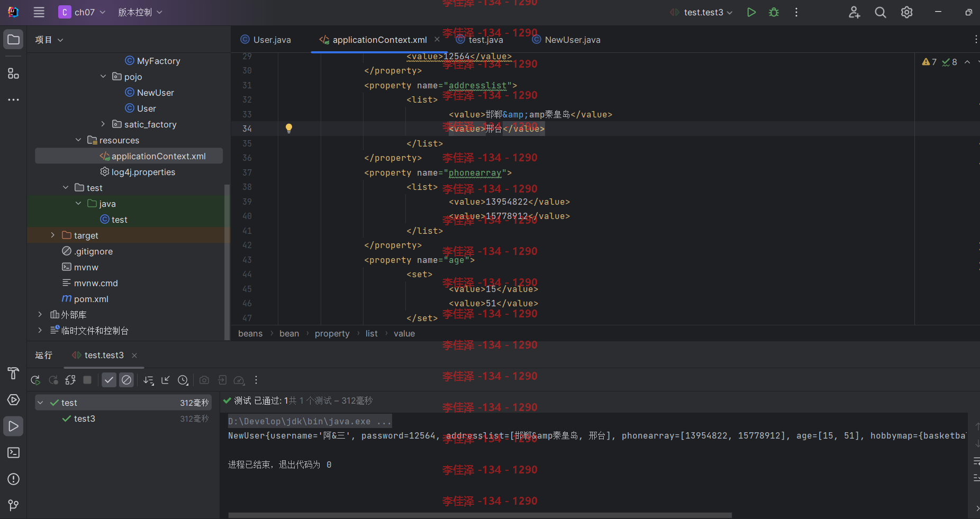Viewport: 980px width, 519px height.
Task: Select the beans breadcrumb
Action: pyautogui.click(x=250, y=333)
